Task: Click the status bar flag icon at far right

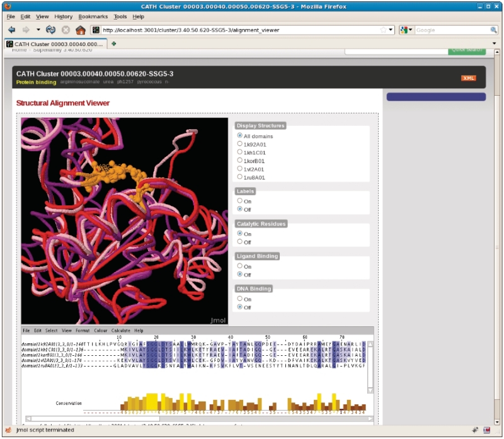Action: (x=486, y=430)
